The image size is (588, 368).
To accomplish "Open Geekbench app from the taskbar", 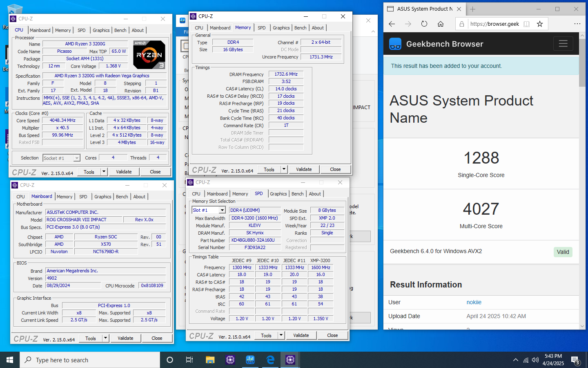I will (250, 360).
